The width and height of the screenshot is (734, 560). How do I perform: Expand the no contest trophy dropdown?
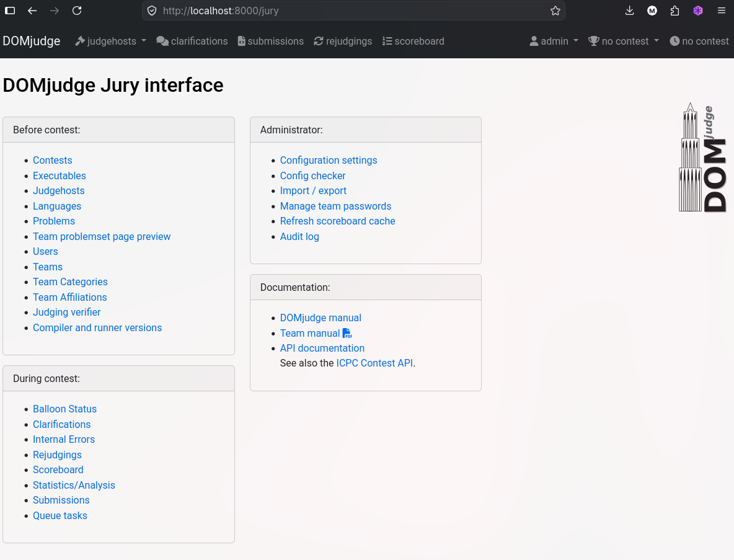pos(624,41)
